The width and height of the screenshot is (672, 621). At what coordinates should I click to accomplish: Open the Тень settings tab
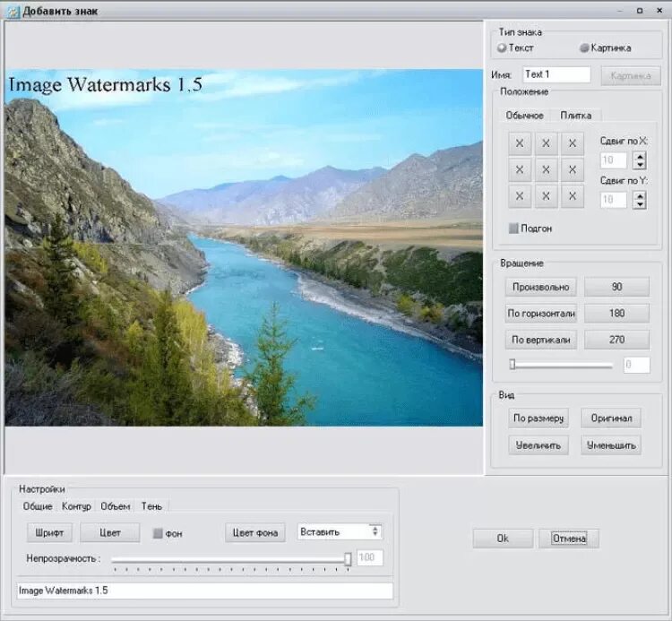click(x=151, y=506)
